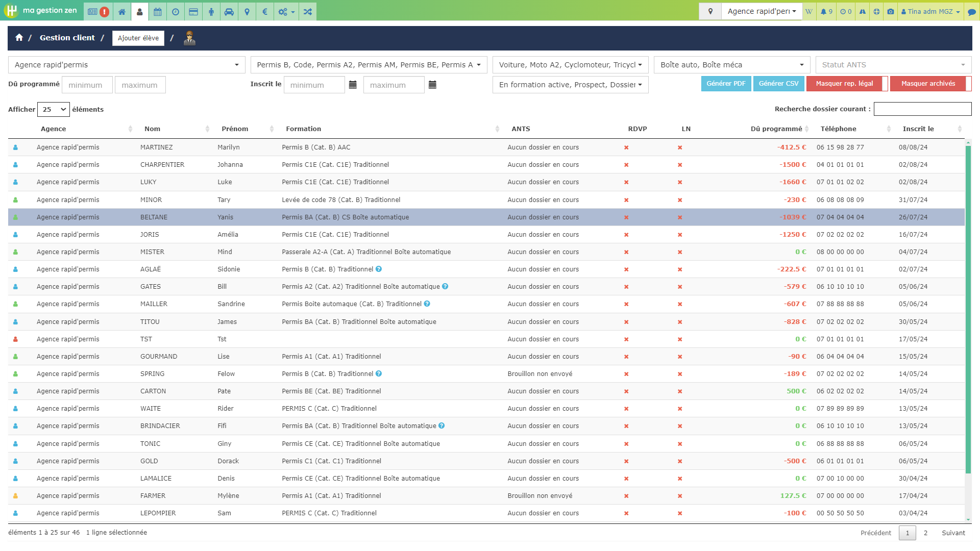980x551 pixels.
Task: Open calendar picker for Inscrit le minimum
Action: [353, 85]
